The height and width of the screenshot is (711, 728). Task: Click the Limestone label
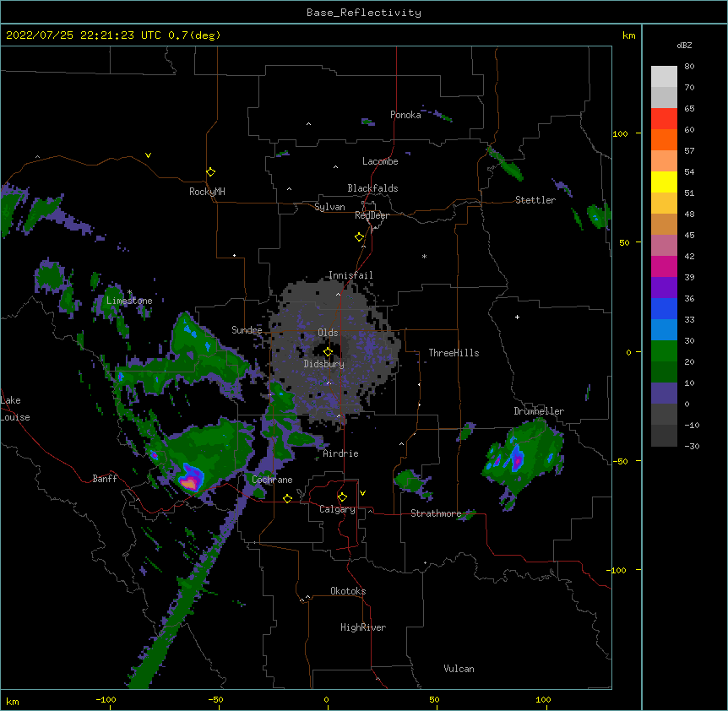click(129, 301)
